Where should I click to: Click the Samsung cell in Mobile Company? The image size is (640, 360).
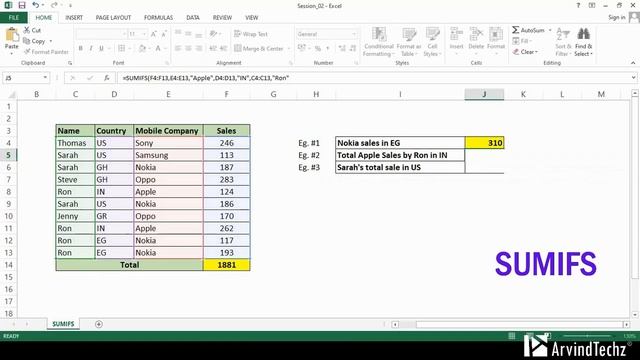(x=168, y=155)
